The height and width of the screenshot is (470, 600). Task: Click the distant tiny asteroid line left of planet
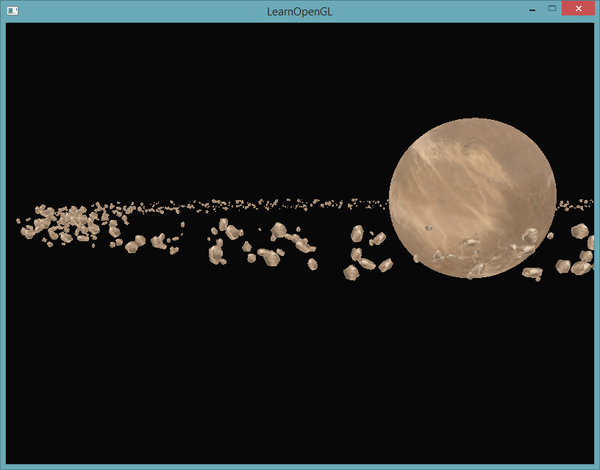[300, 204]
